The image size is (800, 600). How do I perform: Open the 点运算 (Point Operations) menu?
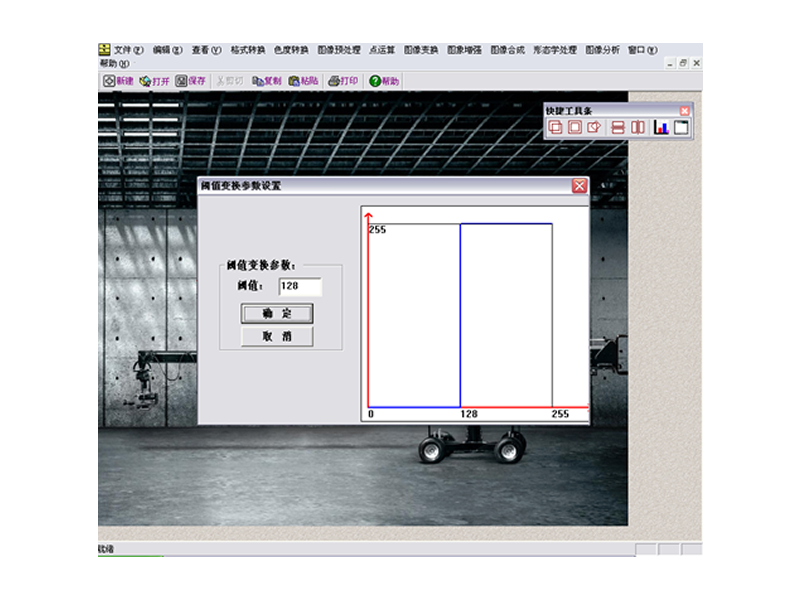[x=382, y=49]
